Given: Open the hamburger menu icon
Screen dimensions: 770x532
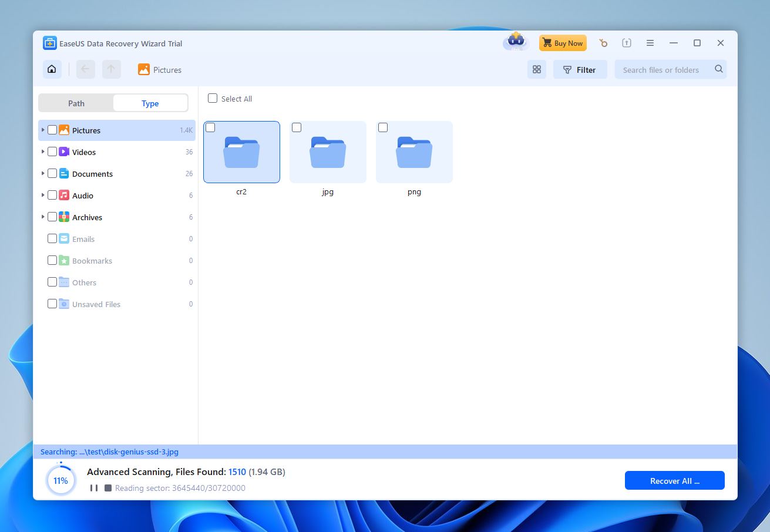Looking at the screenshot, I should [x=650, y=43].
